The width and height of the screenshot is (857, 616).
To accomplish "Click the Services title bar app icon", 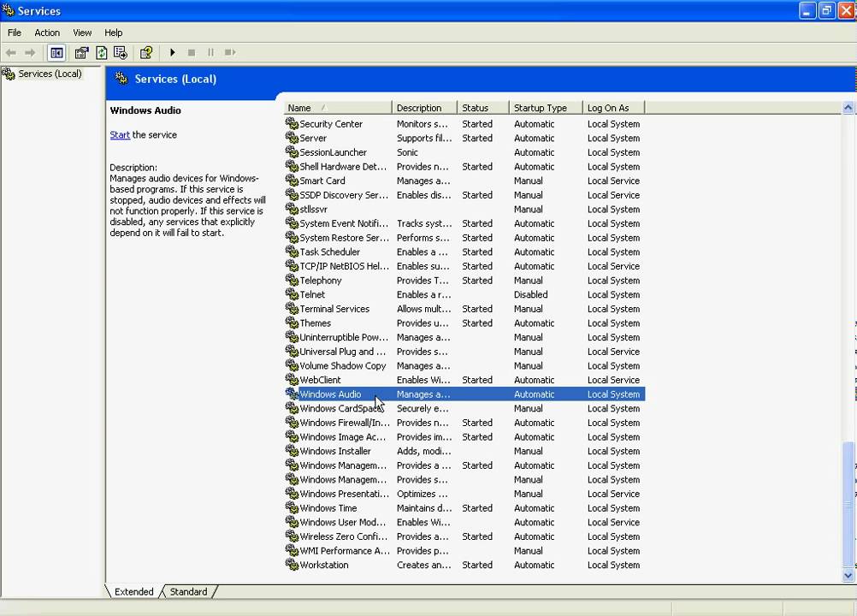I will [x=9, y=10].
